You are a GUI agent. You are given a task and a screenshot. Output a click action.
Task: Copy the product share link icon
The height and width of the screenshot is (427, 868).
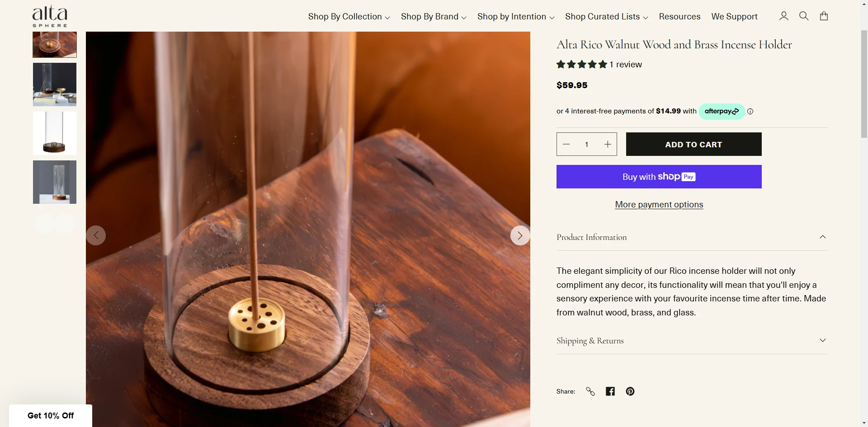[590, 391]
